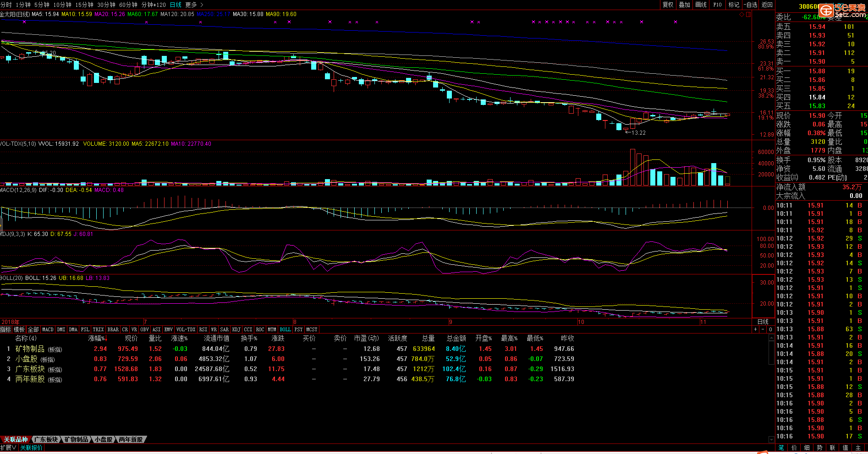Select the 笔 tab at bottom right
868x454 pixels.
[x=781, y=448]
